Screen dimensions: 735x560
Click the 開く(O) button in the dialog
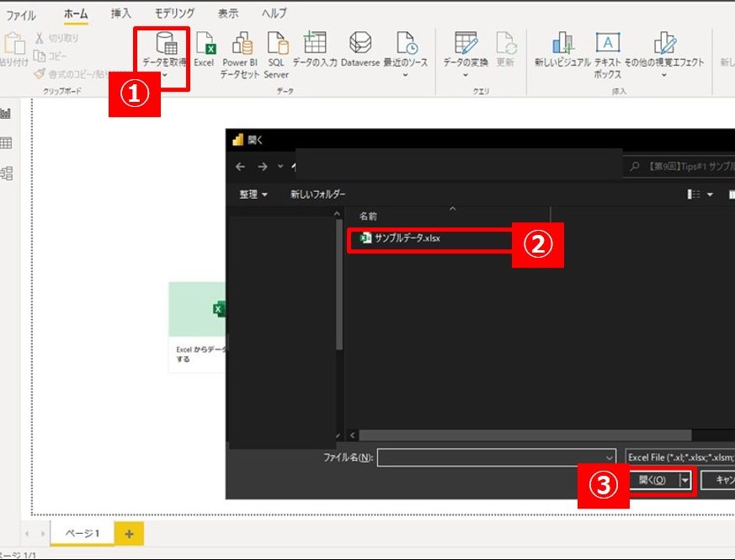(652, 480)
